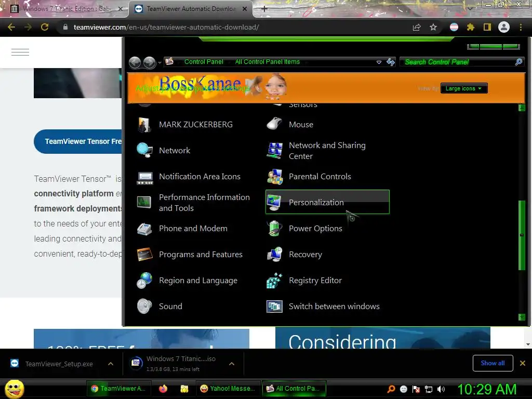Open Chrome three-dot menu
Screen dimensions: 532x399
[x=521, y=27]
